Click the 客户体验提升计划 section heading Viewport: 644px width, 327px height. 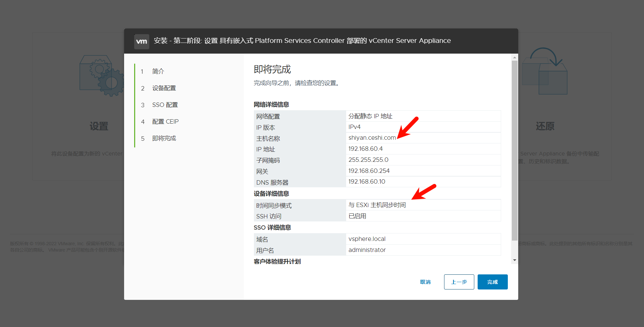tap(277, 261)
